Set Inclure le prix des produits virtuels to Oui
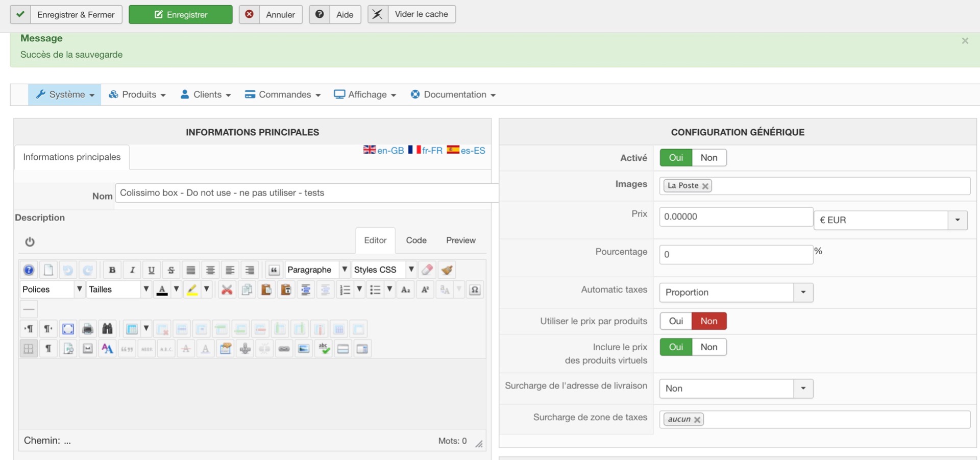 click(x=676, y=347)
